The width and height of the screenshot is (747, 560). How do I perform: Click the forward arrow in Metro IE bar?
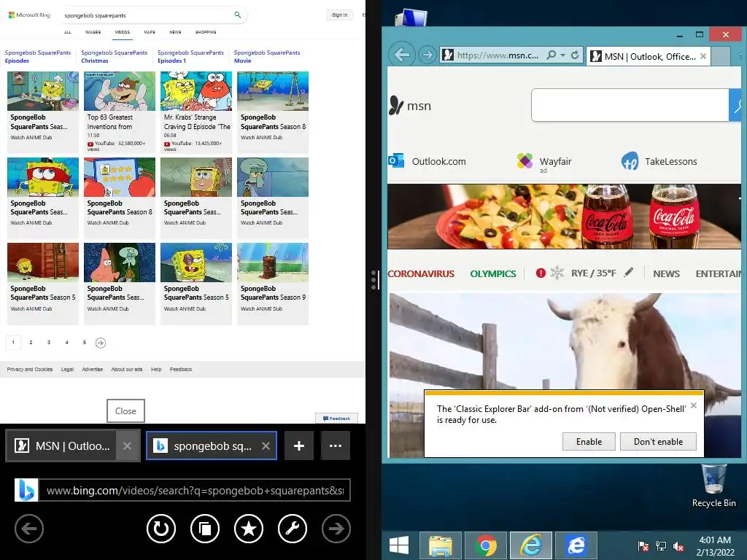click(x=336, y=529)
